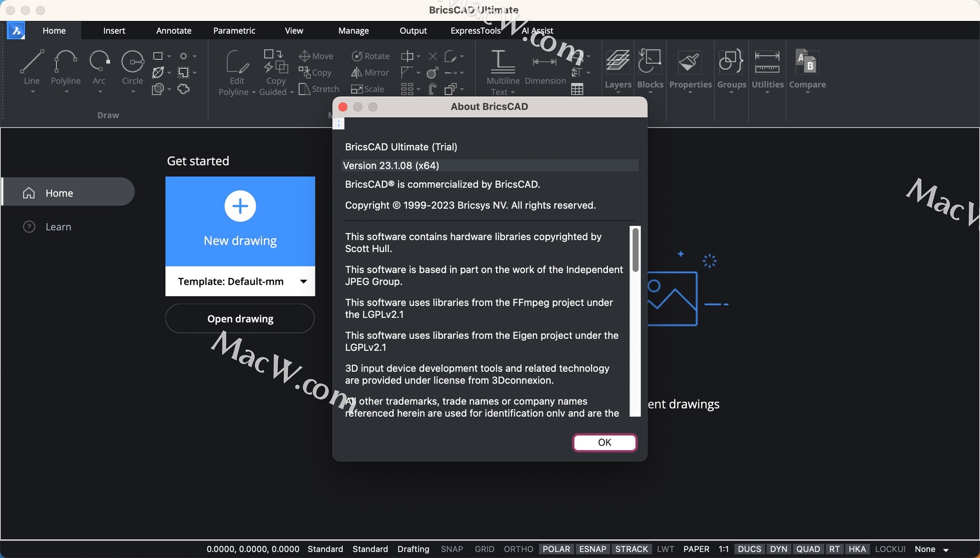Screen dimensions: 980x558
Task: Choose the Rotate command
Action: [x=371, y=56]
